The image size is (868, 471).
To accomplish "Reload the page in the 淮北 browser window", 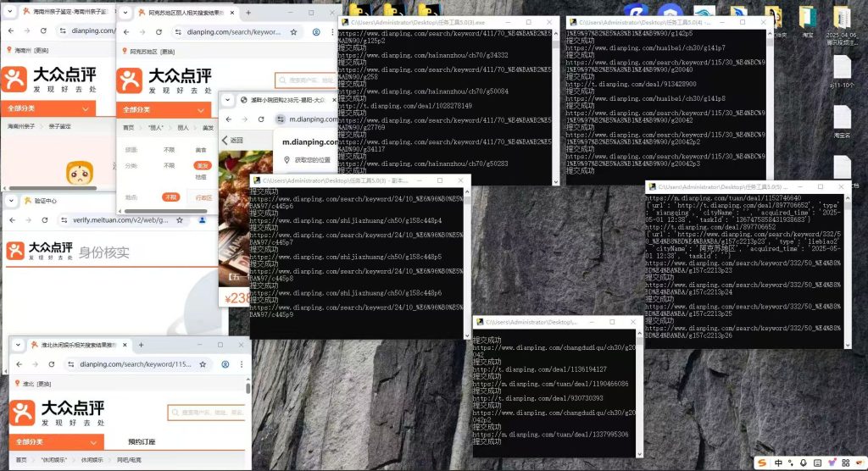I will (52, 364).
